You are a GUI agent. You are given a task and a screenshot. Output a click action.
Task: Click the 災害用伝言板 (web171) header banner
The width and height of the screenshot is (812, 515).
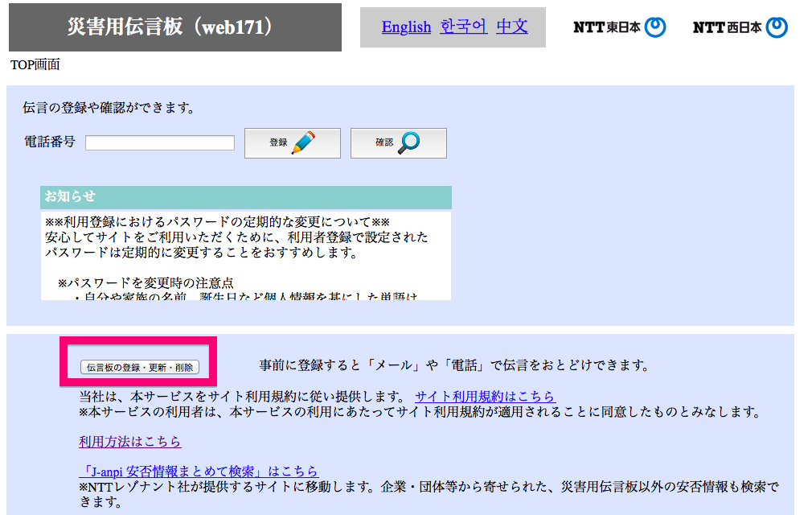click(x=175, y=27)
